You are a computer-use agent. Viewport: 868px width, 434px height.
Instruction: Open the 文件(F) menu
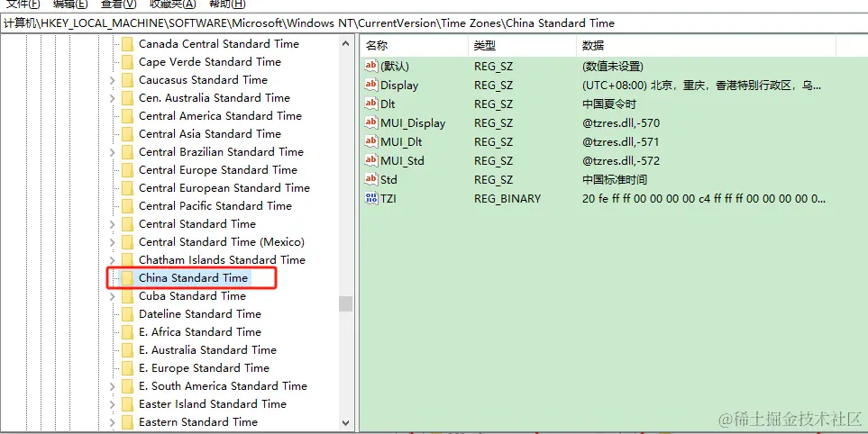(23, 4)
